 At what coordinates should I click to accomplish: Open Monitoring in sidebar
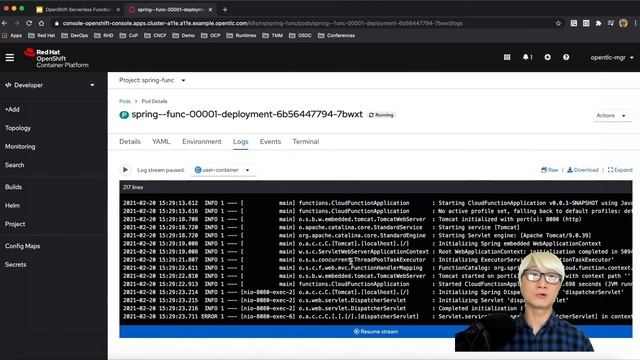click(x=20, y=147)
